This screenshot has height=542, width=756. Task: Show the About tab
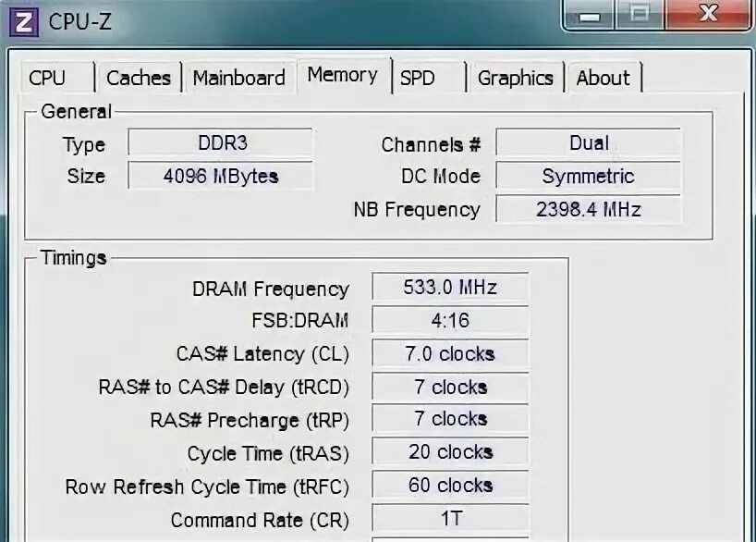(x=604, y=78)
